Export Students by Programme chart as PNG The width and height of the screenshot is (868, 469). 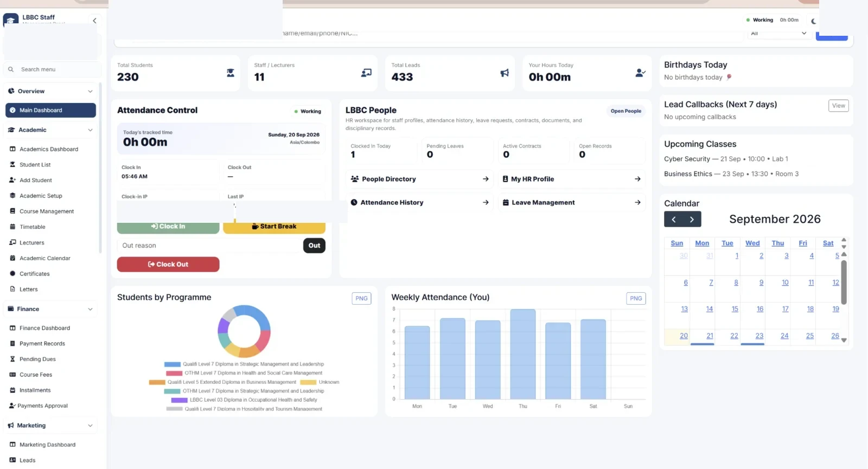[362, 298]
